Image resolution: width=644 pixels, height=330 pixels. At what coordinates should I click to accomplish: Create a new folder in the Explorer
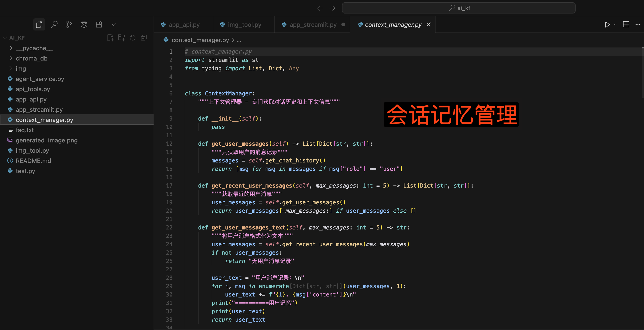[122, 38]
